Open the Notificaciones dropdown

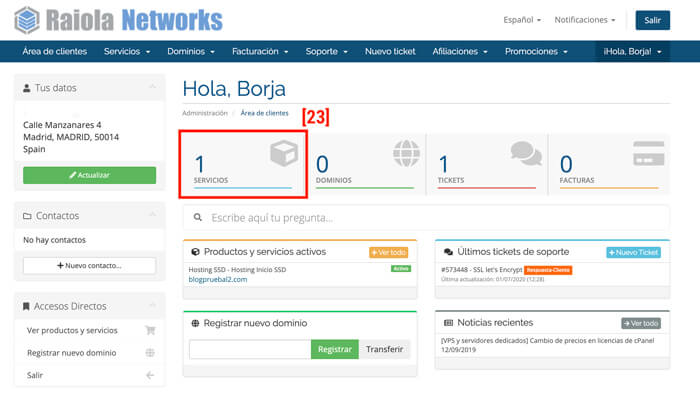click(x=585, y=20)
